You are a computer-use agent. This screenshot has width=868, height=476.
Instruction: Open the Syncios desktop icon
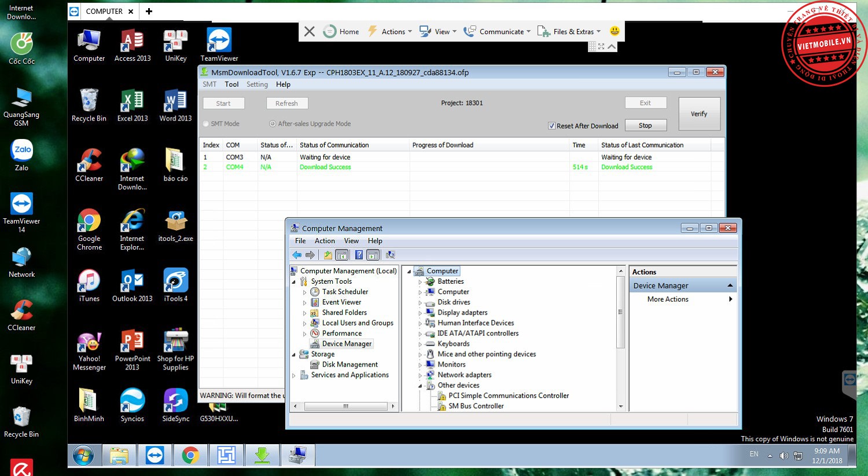tap(133, 405)
